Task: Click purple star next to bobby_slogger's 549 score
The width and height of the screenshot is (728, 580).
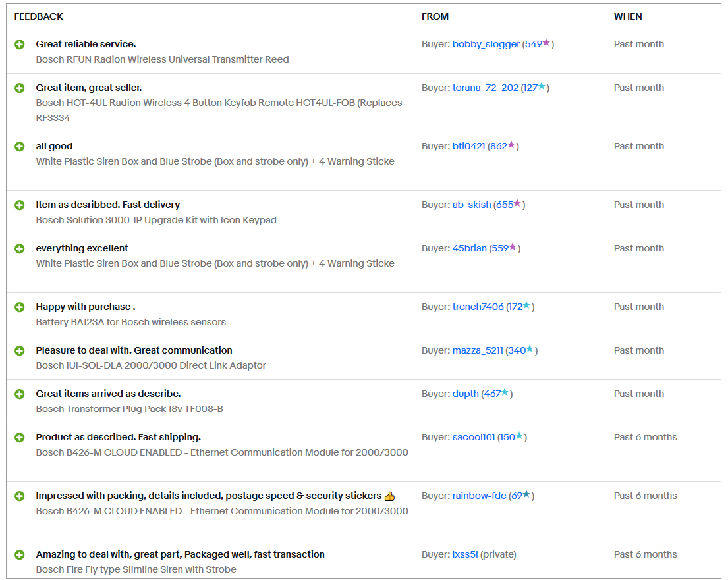Action: (x=546, y=43)
